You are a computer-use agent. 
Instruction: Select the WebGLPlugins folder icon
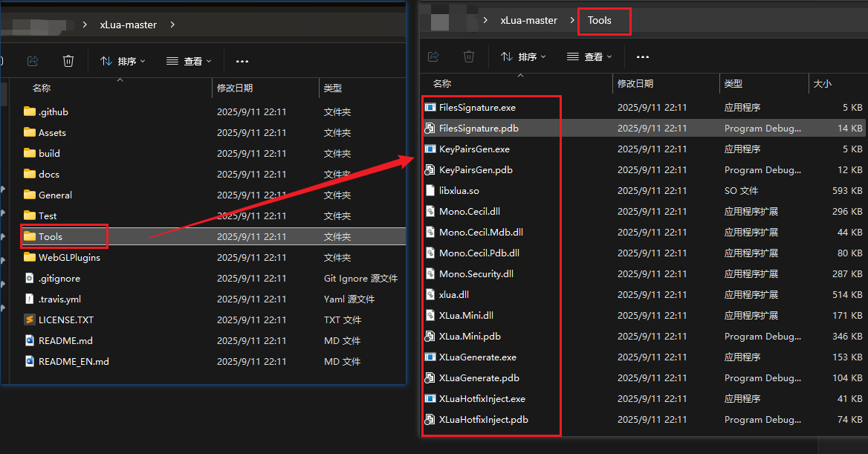point(30,257)
